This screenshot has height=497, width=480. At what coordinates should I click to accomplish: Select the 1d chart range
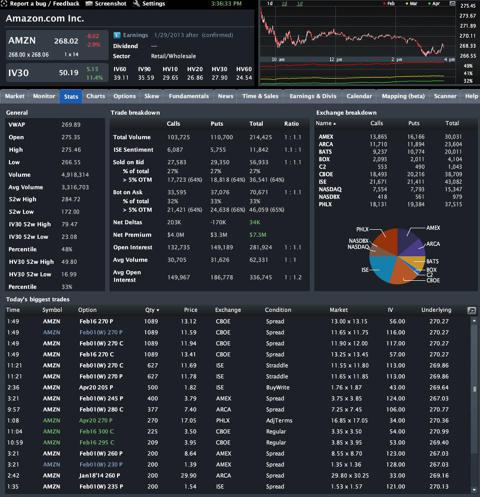pyautogui.click(x=270, y=4)
